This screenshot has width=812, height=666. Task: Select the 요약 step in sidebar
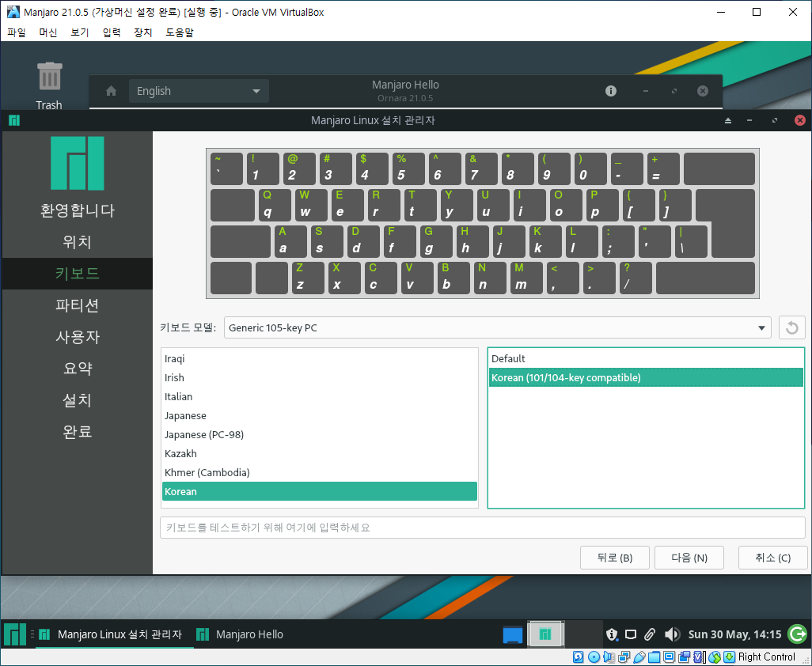[x=77, y=369]
